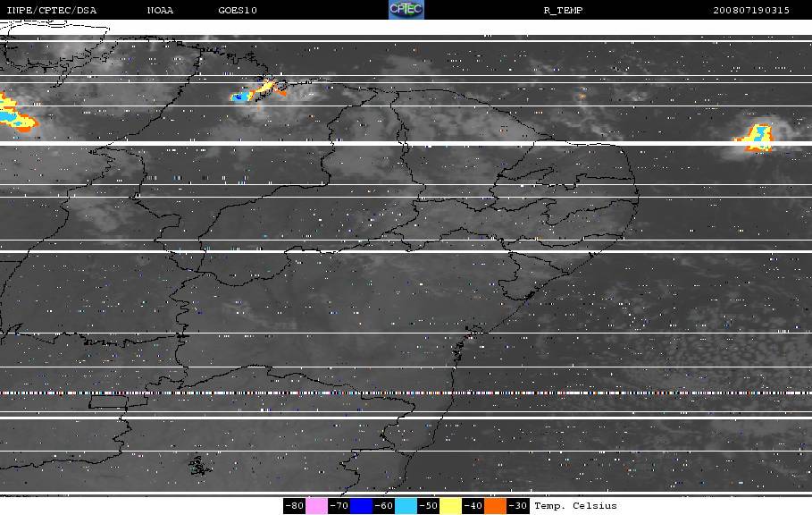Select the R_TEMP product label

point(564,11)
